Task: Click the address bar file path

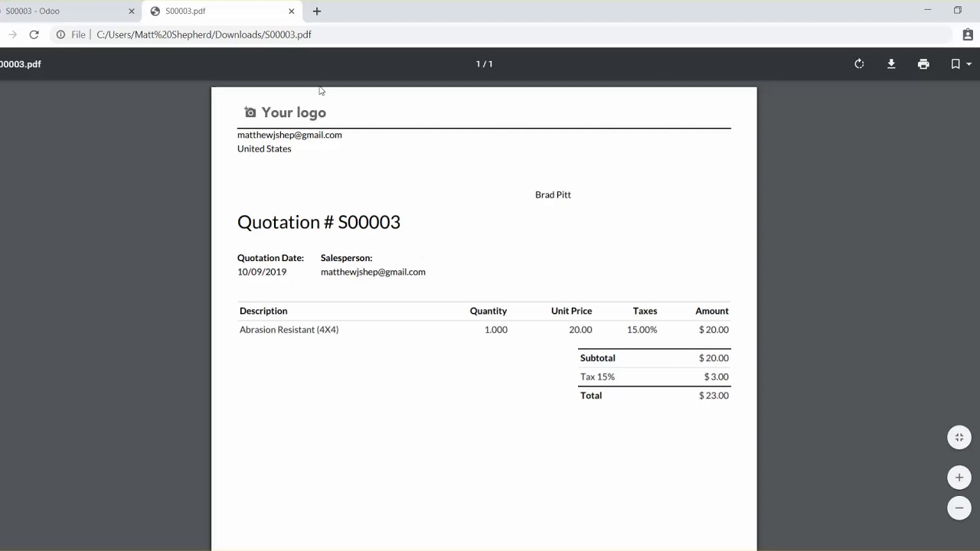Action: click(204, 34)
